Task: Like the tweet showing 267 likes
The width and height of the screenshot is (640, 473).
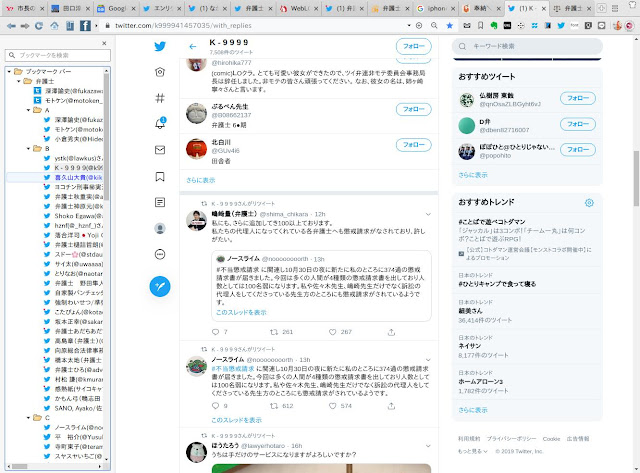Action: pyautogui.click(x=333, y=332)
